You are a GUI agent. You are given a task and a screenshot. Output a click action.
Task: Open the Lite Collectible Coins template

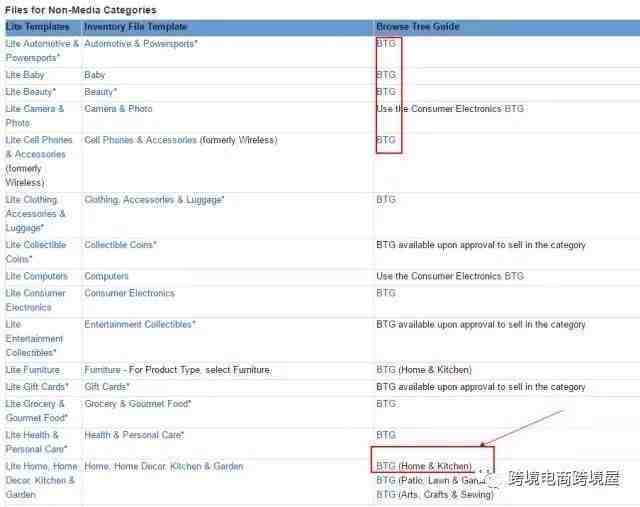tap(36, 252)
